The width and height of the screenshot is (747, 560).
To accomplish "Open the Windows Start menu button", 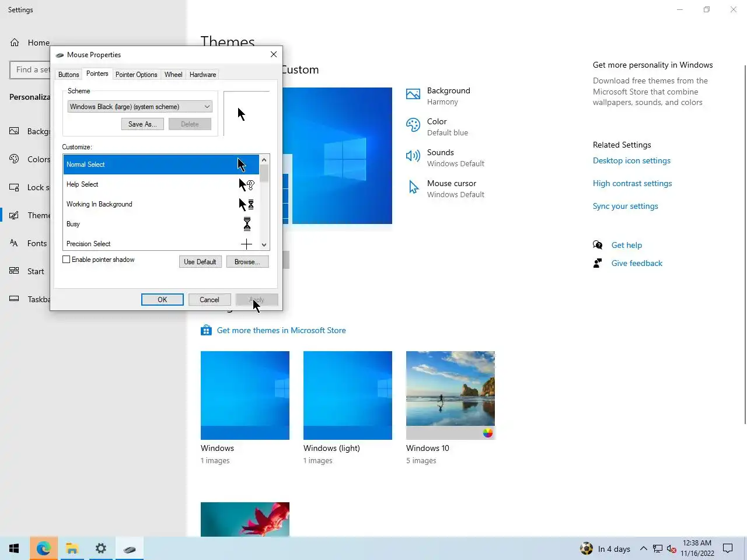I will [x=14, y=548].
